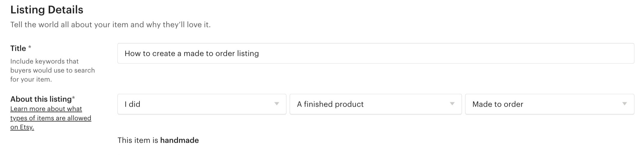Click the existing title text 'How to create a made to order listing'
This screenshot has height=155, width=644.
point(192,53)
